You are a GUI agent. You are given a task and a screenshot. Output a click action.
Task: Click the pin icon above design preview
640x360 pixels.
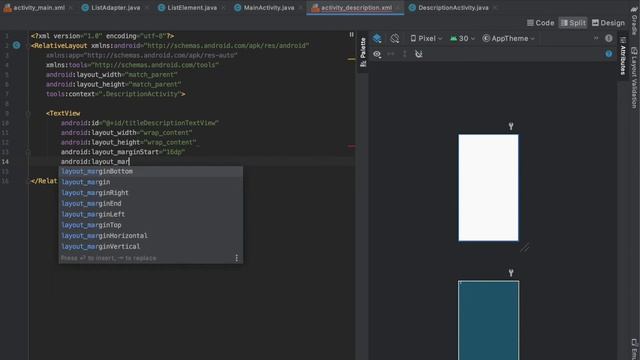(x=511, y=127)
